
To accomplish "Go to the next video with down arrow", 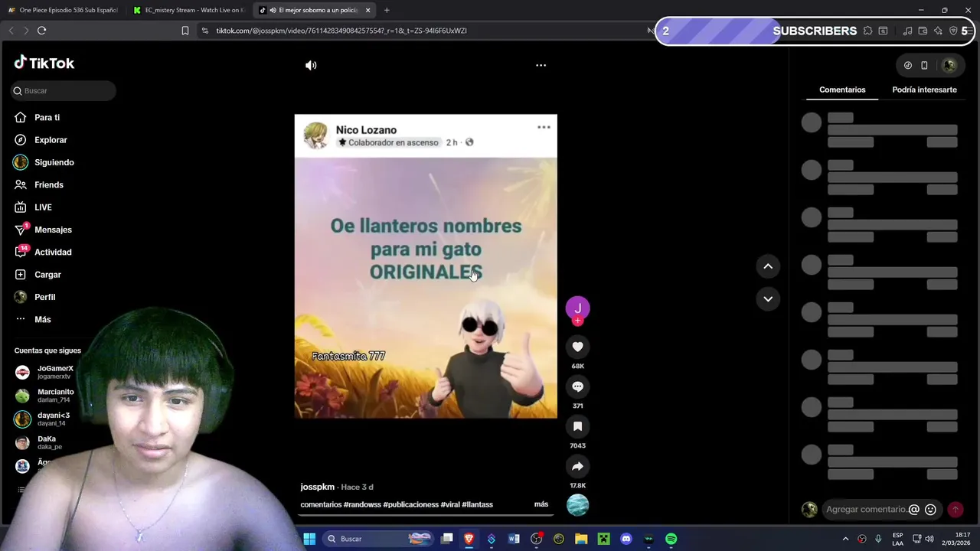I will tap(768, 298).
